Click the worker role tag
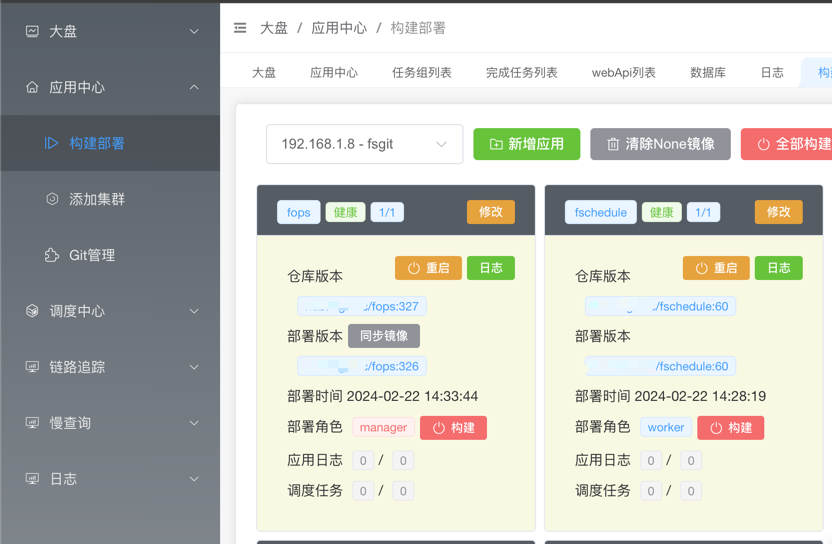Viewport: 832px width, 544px height. pos(666,427)
